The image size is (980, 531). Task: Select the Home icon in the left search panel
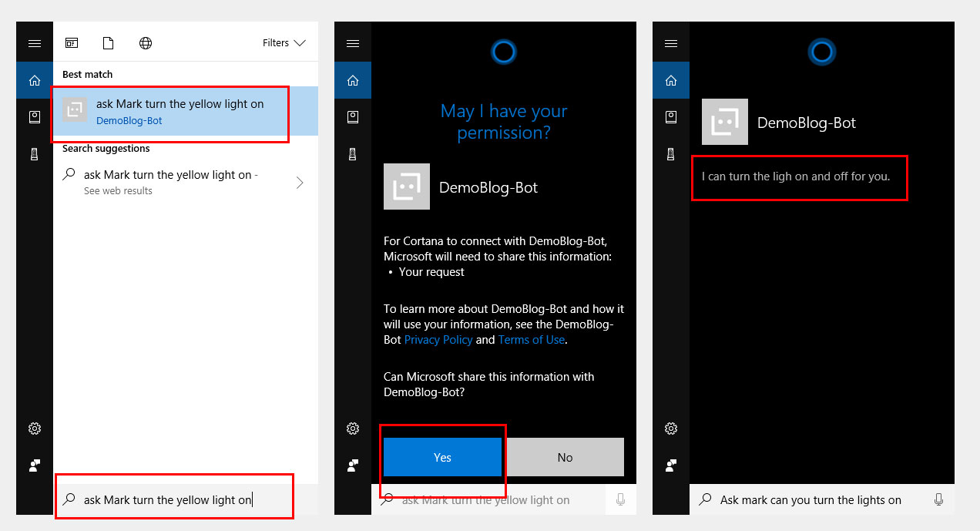tap(35, 80)
